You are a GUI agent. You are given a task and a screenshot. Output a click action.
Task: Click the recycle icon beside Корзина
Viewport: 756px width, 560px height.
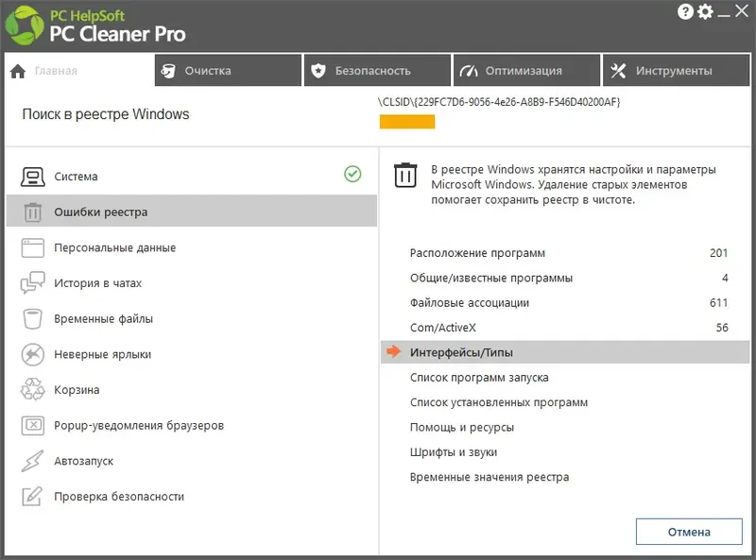(33, 389)
